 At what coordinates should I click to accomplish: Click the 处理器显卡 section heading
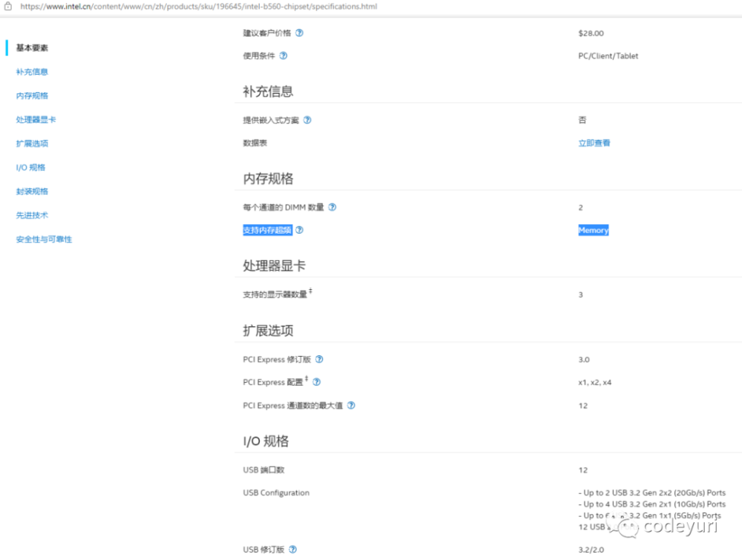275,266
